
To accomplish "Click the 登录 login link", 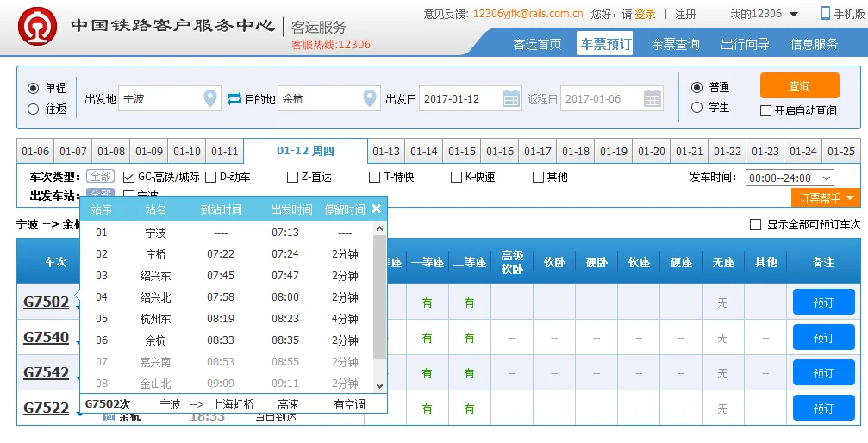I will pos(645,14).
